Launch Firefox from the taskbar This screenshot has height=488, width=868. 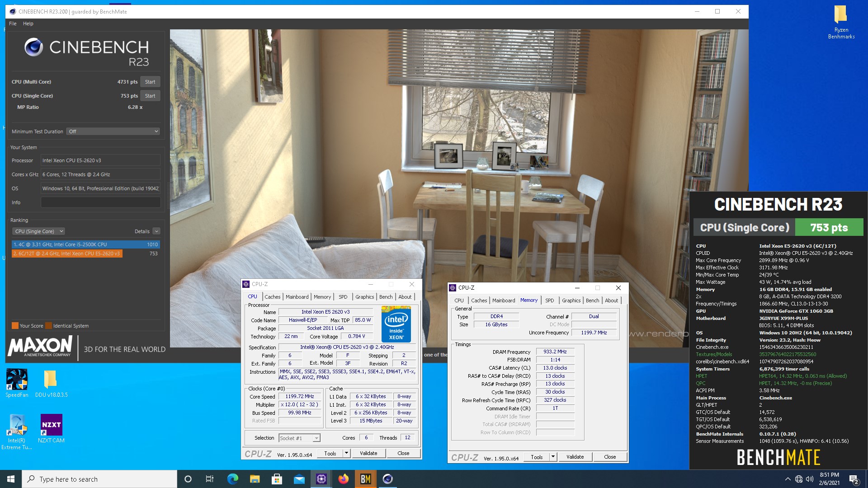click(x=343, y=479)
